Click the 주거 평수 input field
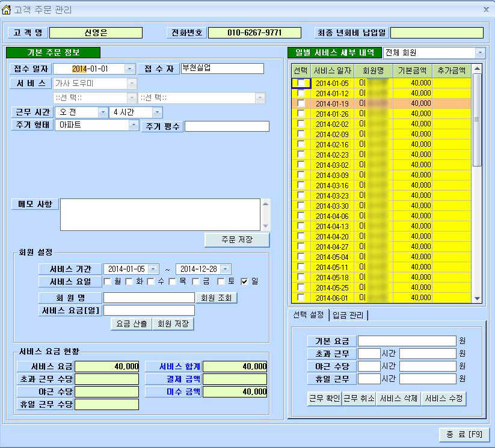 pos(227,126)
